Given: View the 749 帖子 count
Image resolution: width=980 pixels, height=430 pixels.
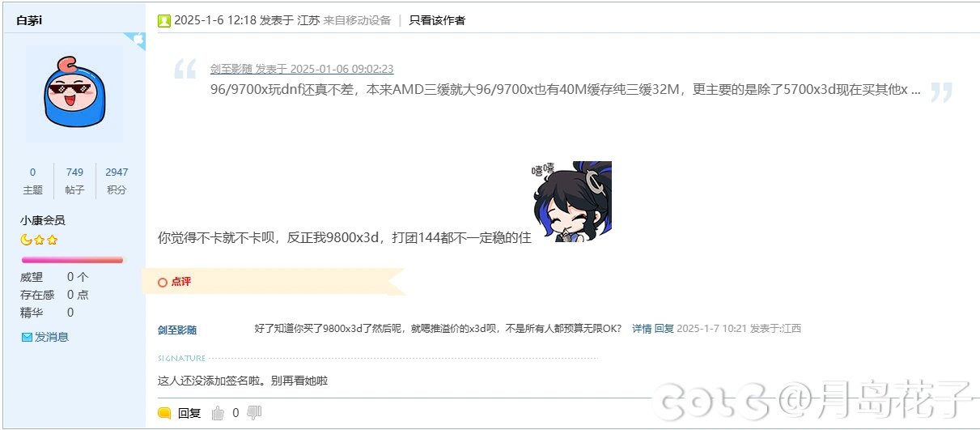Looking at the screenshot, I should click(x=74, y=181).
